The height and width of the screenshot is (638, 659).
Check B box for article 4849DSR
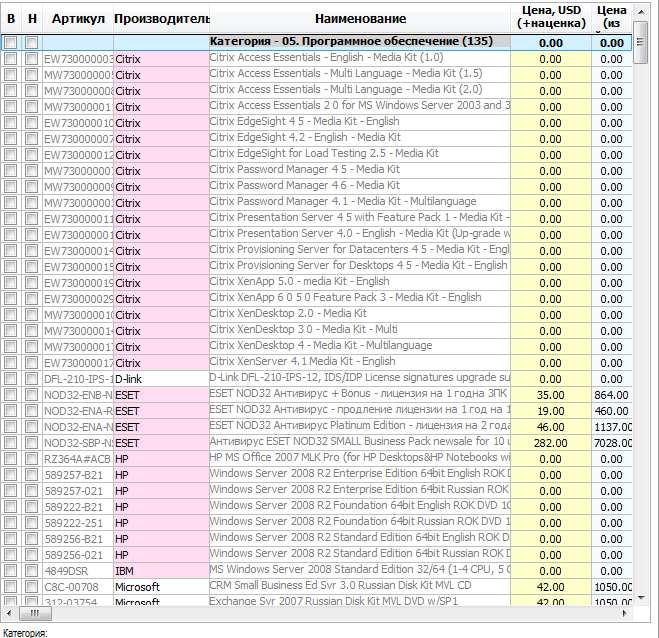pyautogui.click(x=11, y=570)
